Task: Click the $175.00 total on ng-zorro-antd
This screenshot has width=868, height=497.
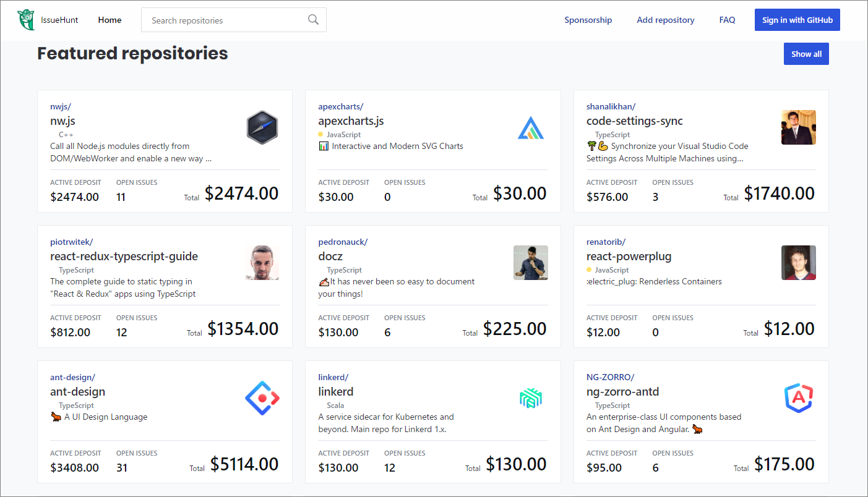Action: (784, 464)
